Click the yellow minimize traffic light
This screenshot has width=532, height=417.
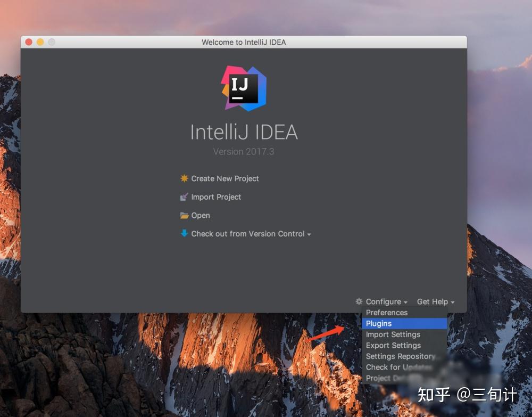coord(39,41)
